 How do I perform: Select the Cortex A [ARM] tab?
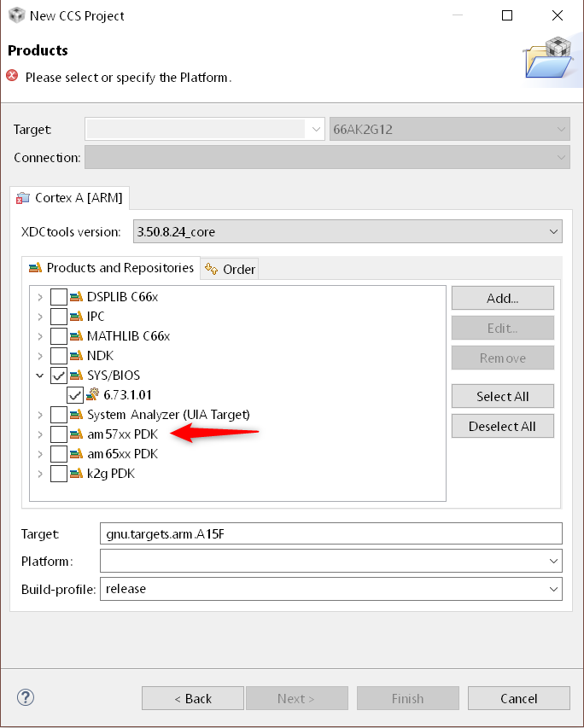tap(69, 198)
